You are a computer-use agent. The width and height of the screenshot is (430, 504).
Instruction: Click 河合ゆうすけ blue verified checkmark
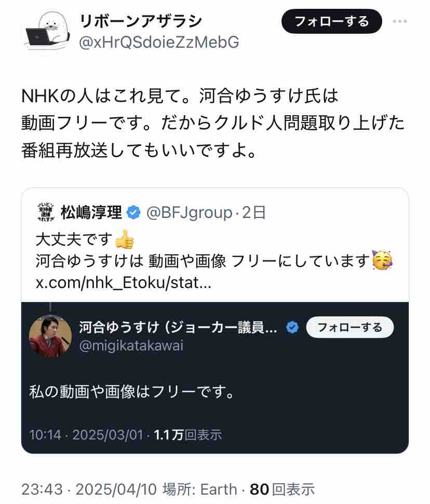tap(292, 328)
